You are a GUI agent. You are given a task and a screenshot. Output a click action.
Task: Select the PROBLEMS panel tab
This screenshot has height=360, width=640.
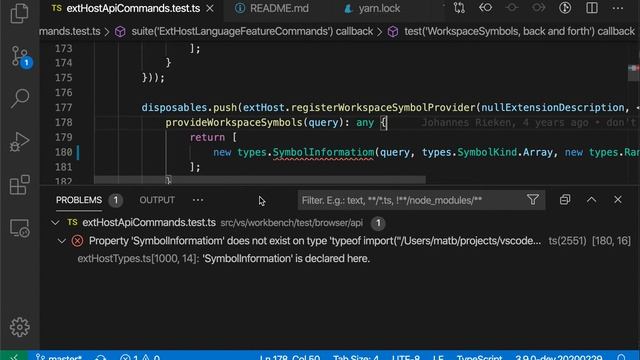pos(79,200)
